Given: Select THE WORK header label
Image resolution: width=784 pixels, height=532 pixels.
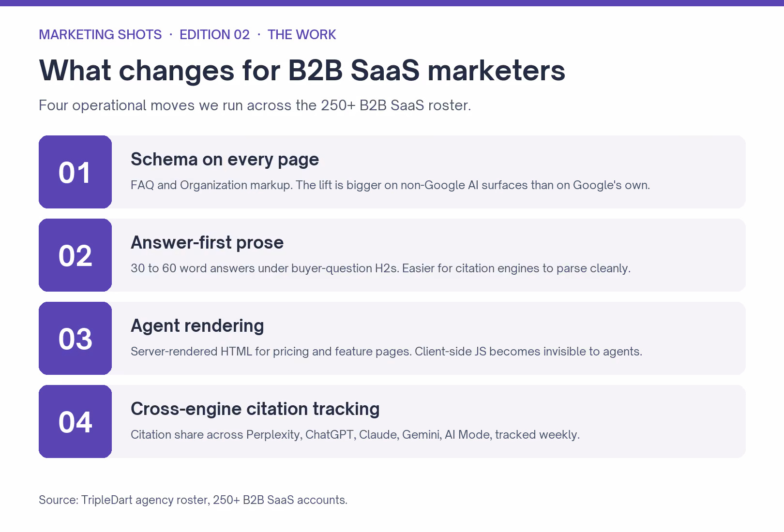Looking at the screenshot, I should (302, 35).
